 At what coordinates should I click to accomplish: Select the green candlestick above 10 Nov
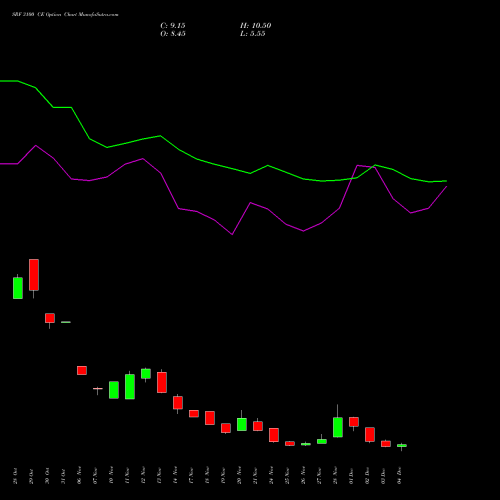click(x=114, y=390)
